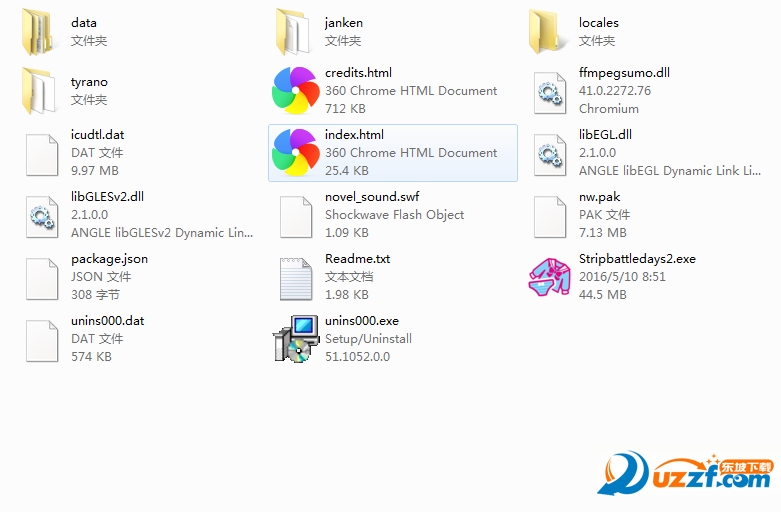Select the index.html colorful browser icon

point(295,153)
